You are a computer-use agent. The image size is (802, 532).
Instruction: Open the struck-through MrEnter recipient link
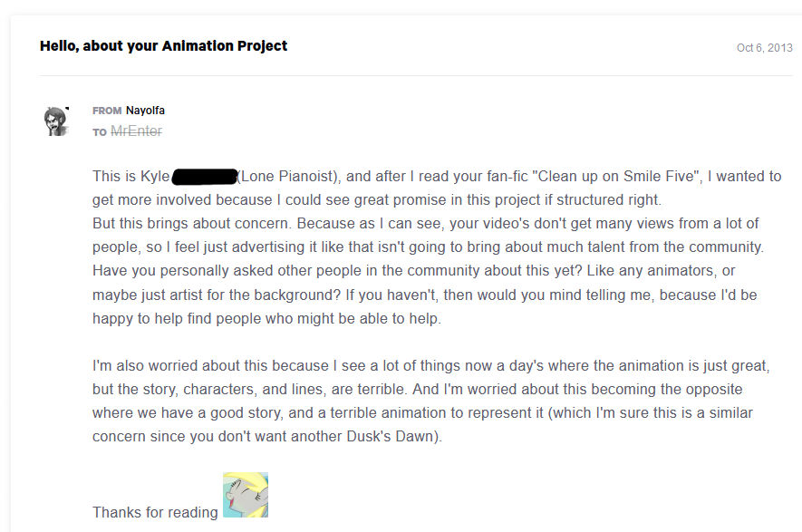(136, 131)
